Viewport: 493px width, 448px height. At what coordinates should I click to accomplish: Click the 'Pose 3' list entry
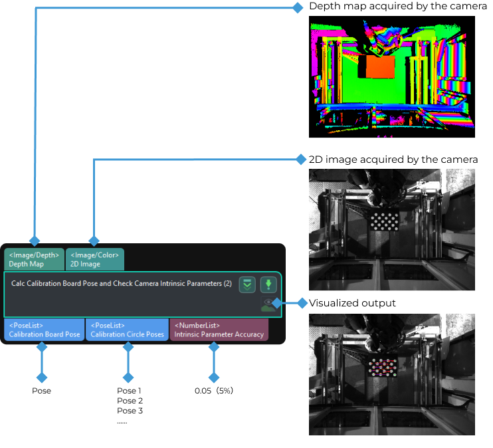tap(130, 411)
